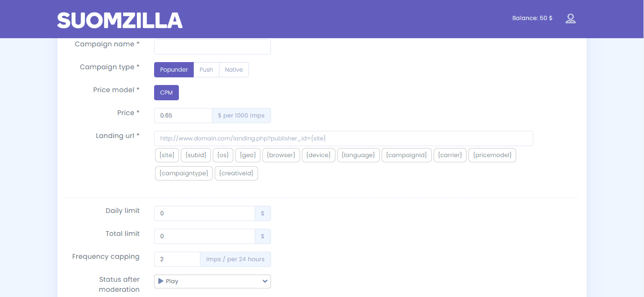This screenshot has height=297, width=644.
Task: Insert the {subid} macro
Action: click(196, 155)
